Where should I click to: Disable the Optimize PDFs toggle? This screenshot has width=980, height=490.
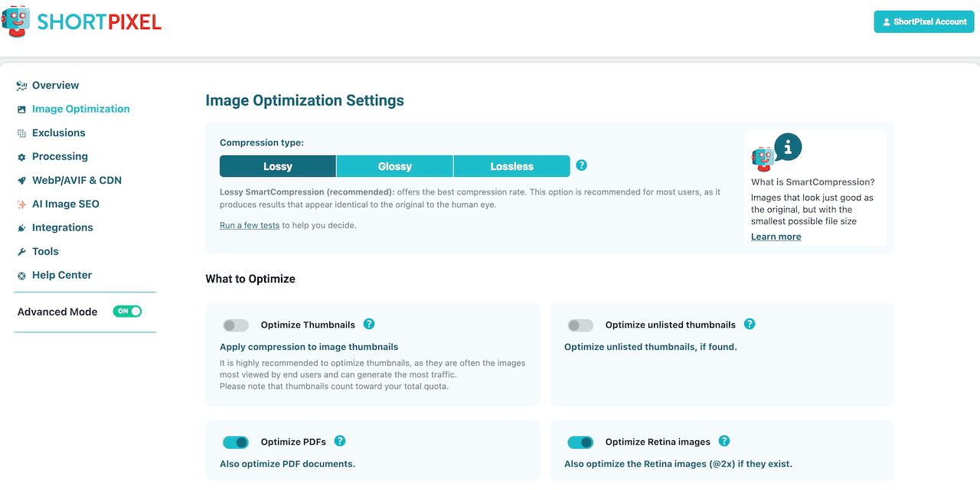pos(236,443)
